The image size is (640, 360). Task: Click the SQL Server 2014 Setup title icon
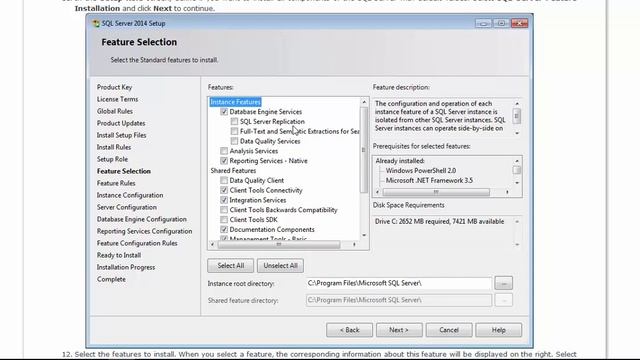(96, 23)
